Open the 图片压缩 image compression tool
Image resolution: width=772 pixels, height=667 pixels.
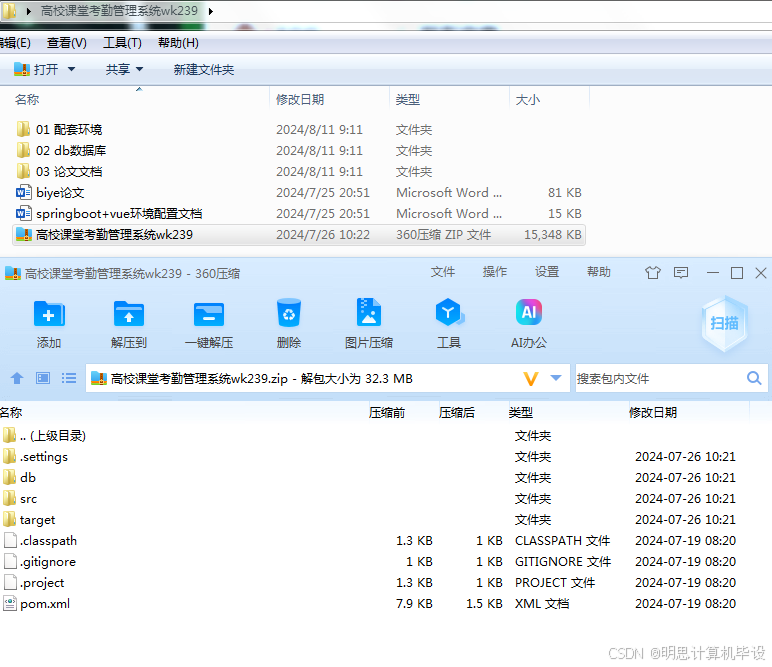[369, 312]
